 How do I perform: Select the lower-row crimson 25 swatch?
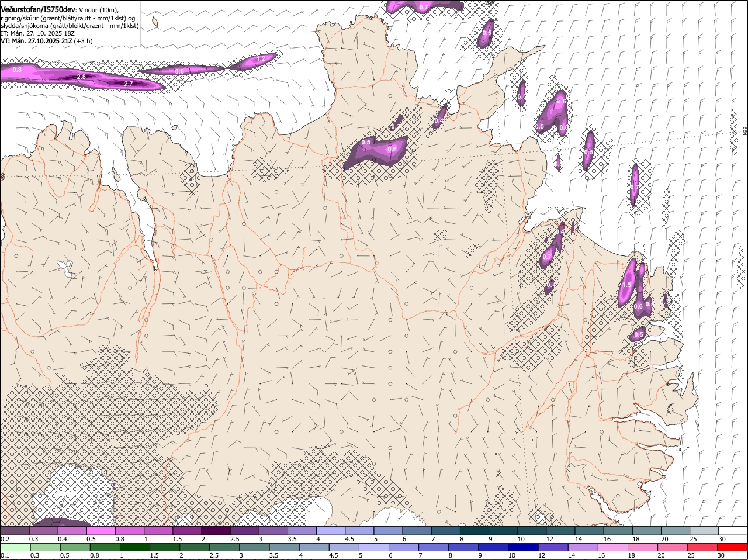(702, 547)
